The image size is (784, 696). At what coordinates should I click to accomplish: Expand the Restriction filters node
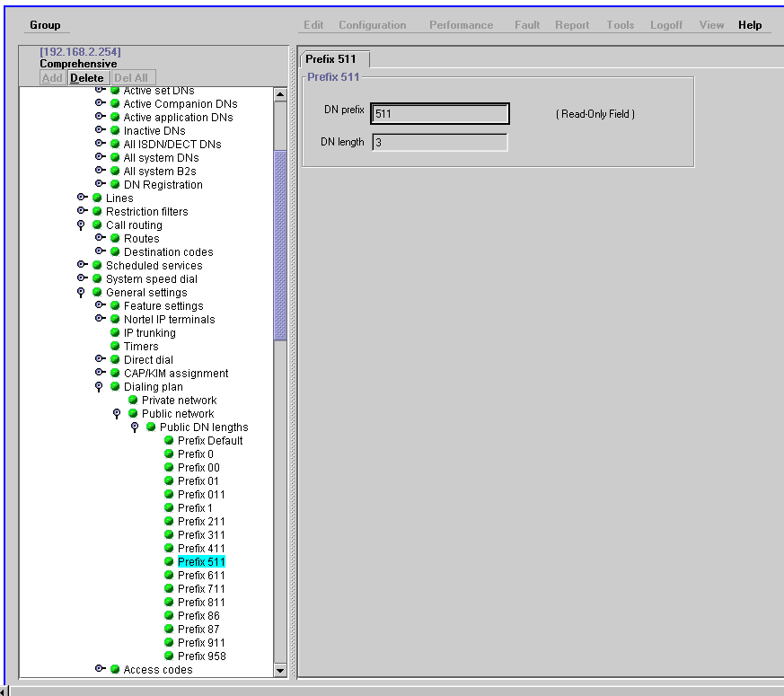83,212
